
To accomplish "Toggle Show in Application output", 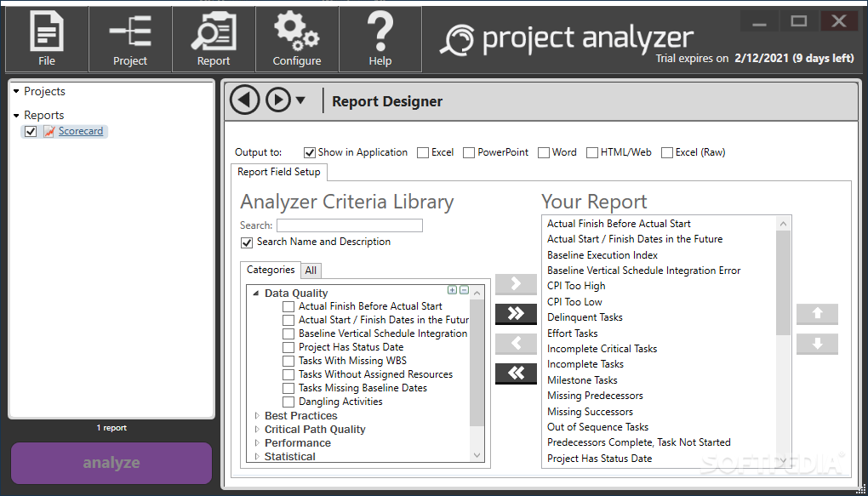I will tap(310, 152).
